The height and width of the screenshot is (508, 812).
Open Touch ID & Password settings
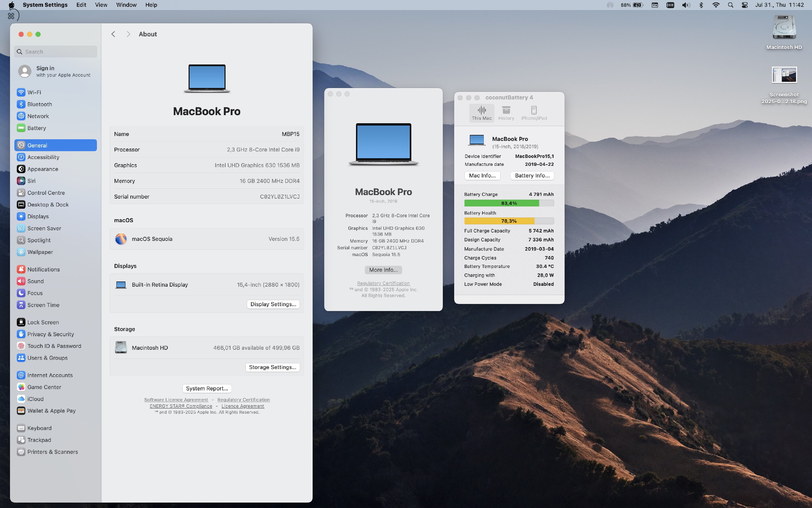[55, 346]
